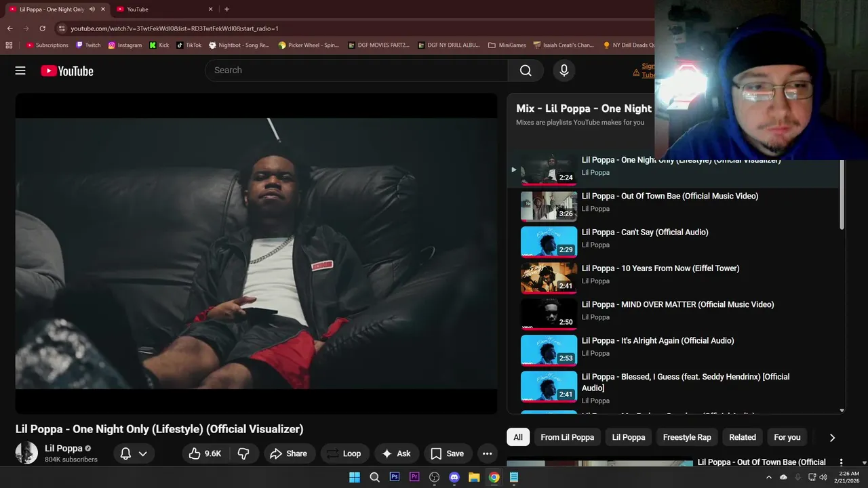Show hidden system tray icons chevron

(768, 477)
